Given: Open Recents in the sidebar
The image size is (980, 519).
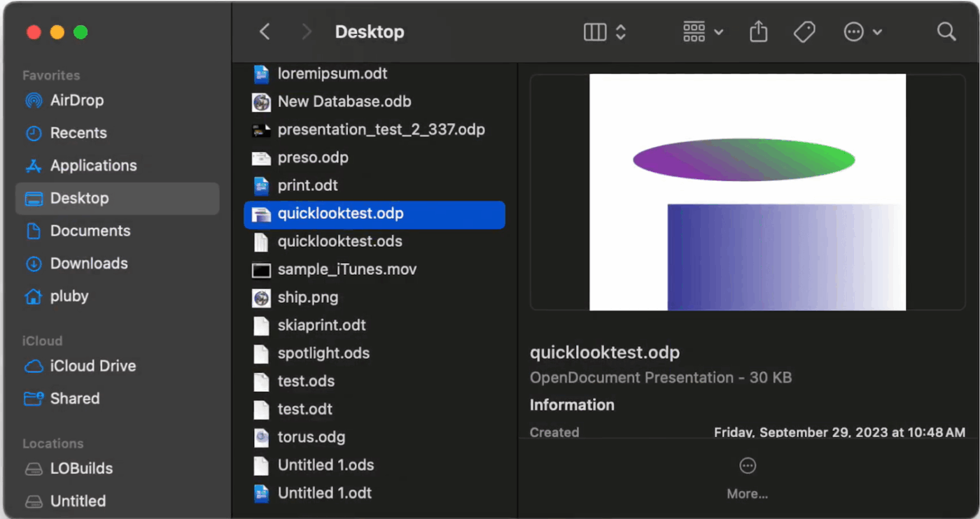Looking at the screenshot, I should 78,133.
